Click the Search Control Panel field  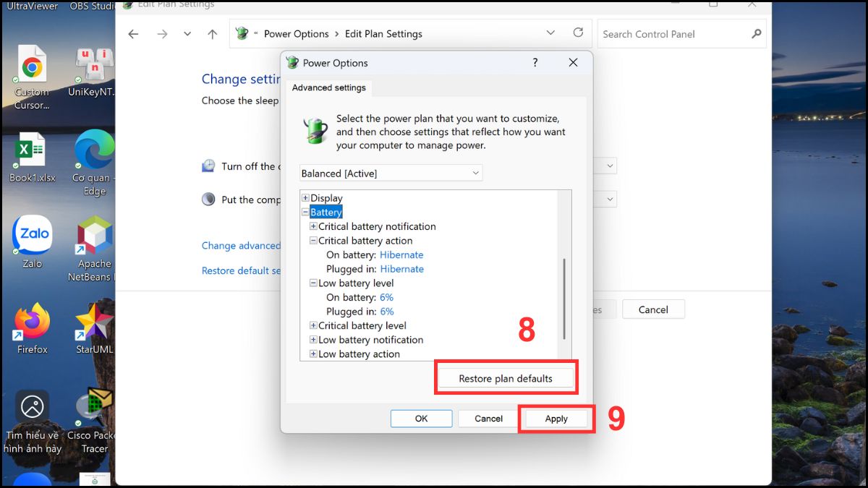pyautogui.click(x=682, y=34)
